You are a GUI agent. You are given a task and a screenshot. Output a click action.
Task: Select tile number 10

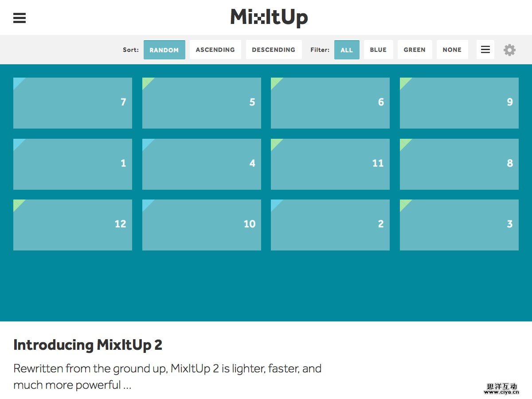point(202,225)
